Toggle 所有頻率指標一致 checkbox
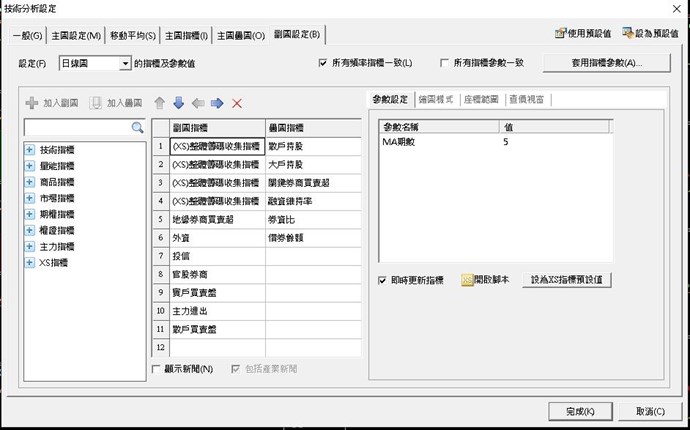 (x=323, y=63)
